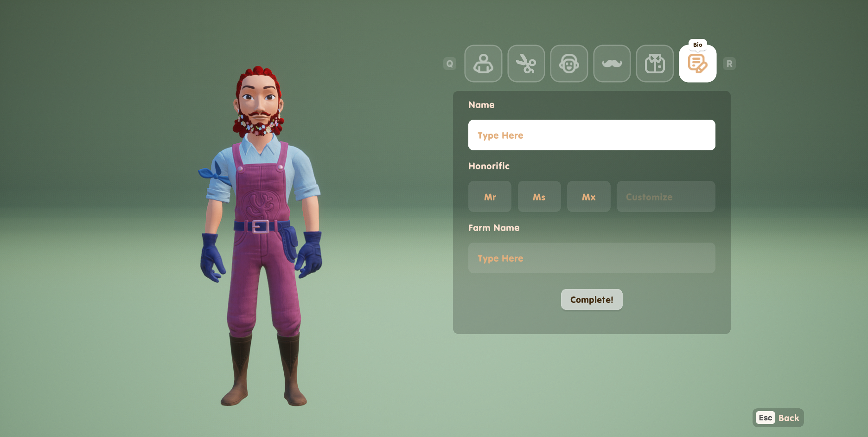The height and width of the screenshot is (437, 868).
Task: Open the Facial Hair mustache tab
Action: point(612,64)
